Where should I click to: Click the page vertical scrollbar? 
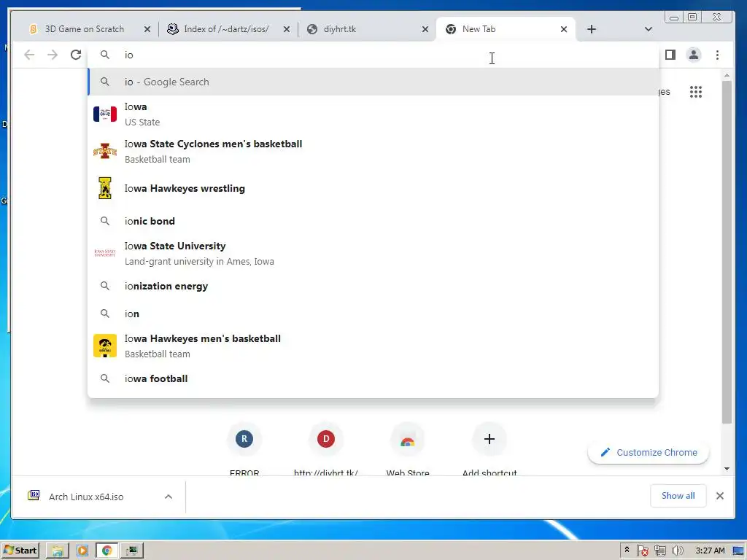coord(727,252)
